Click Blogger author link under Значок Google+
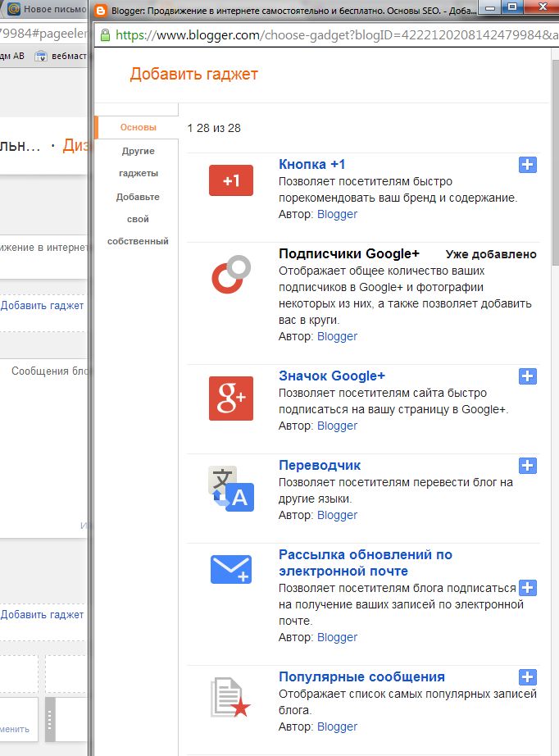Viewport: 559px width, 756px height. coord(337,426)
